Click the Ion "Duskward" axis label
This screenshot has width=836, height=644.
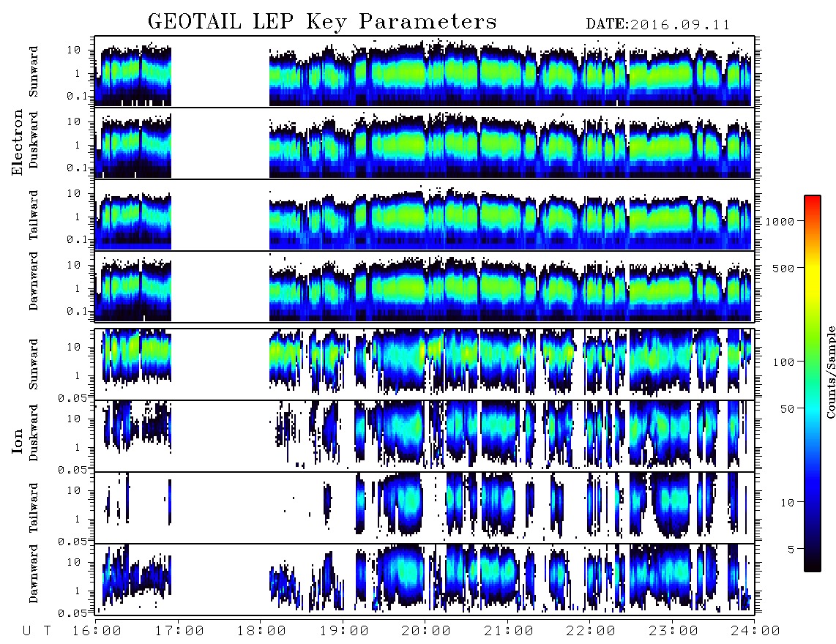pos(34,433)
